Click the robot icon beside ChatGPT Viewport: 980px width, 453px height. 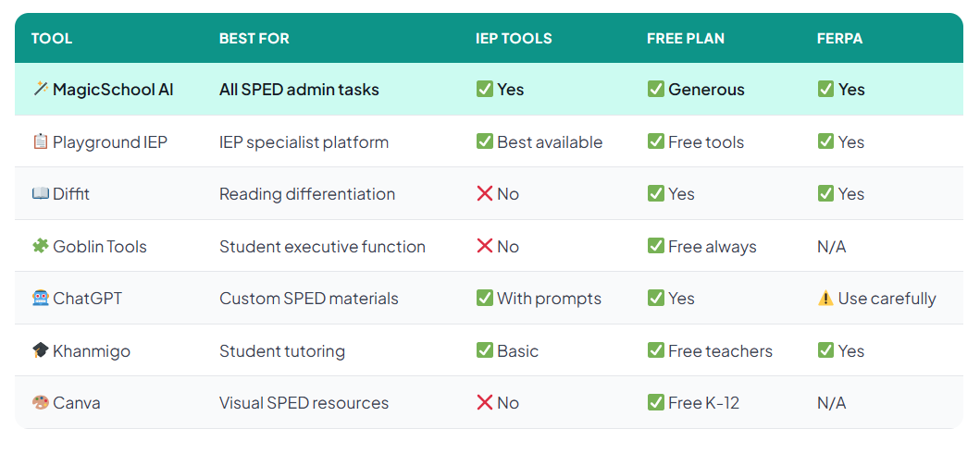click(x=40, y=299)
